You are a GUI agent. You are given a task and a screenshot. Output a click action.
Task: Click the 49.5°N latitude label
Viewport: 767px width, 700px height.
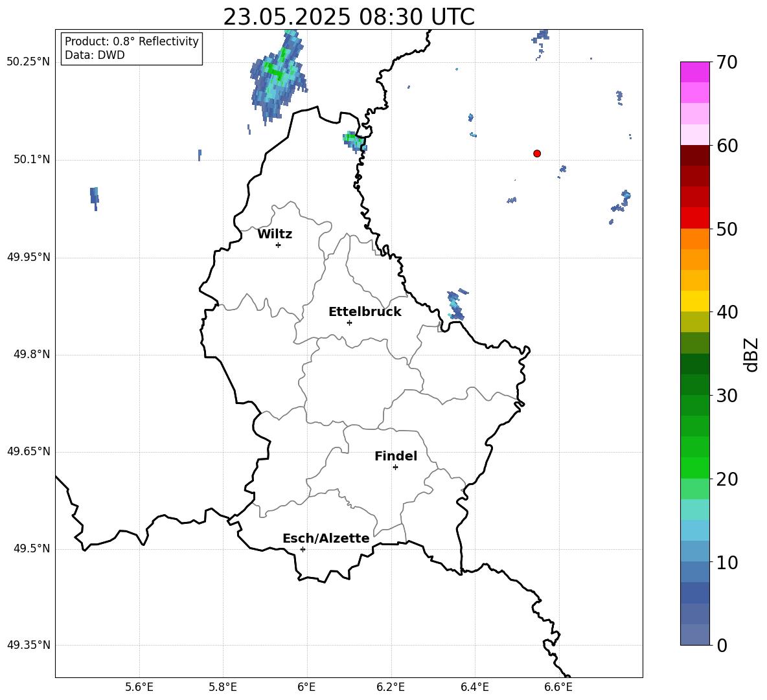click(x=32, y=548)
